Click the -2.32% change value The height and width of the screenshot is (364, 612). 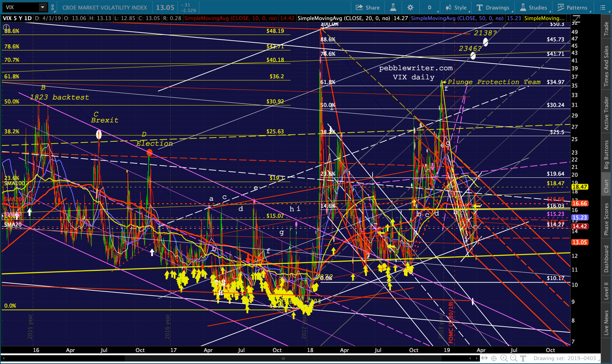point(189,11)
